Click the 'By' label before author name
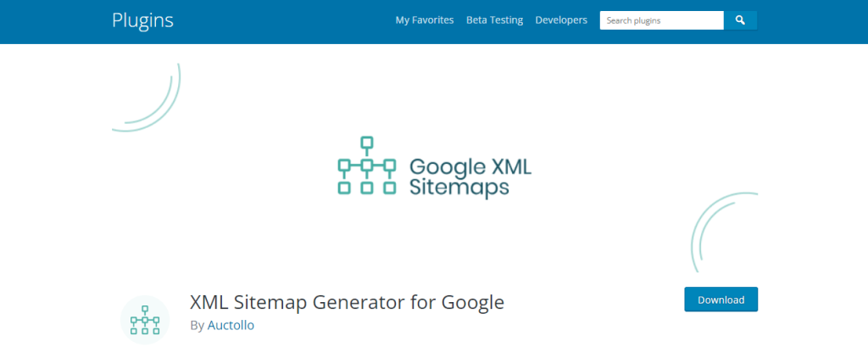 click(197, 325)
